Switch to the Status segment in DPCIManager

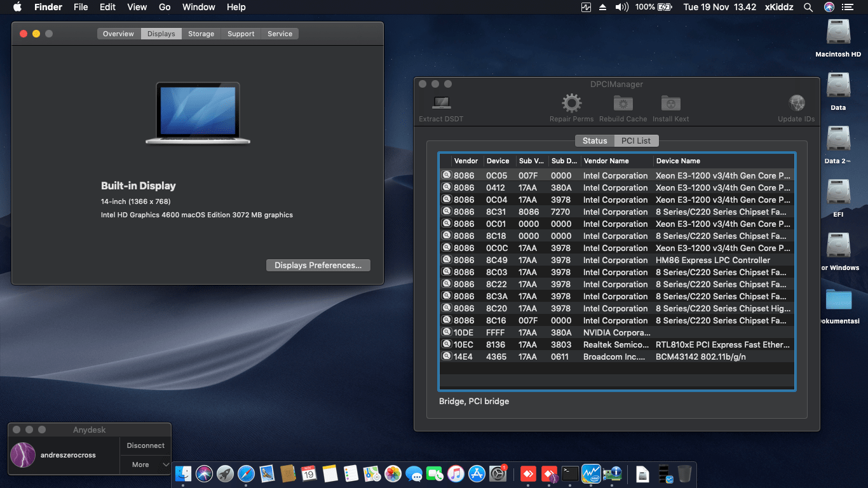coord(595,140)
